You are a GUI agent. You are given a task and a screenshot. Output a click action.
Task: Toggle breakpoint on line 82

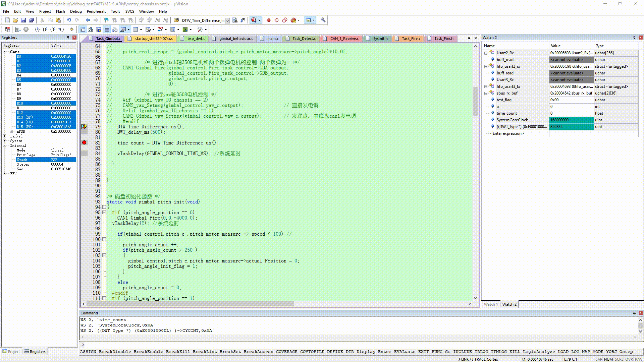pos(84,143)
